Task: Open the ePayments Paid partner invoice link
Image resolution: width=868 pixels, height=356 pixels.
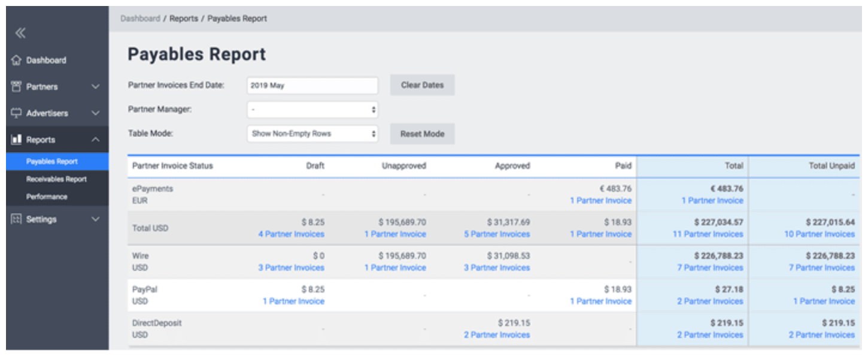Action: (600, 201)
